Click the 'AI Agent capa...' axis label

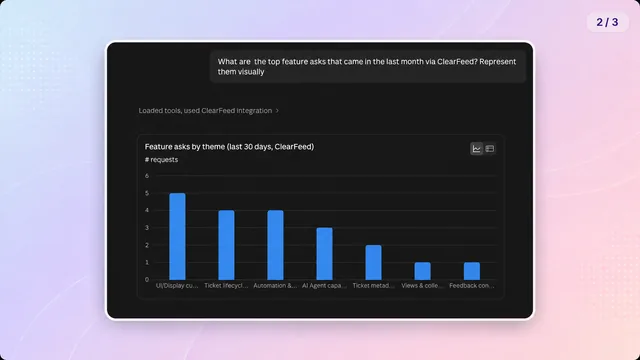(x=324, y=286)
